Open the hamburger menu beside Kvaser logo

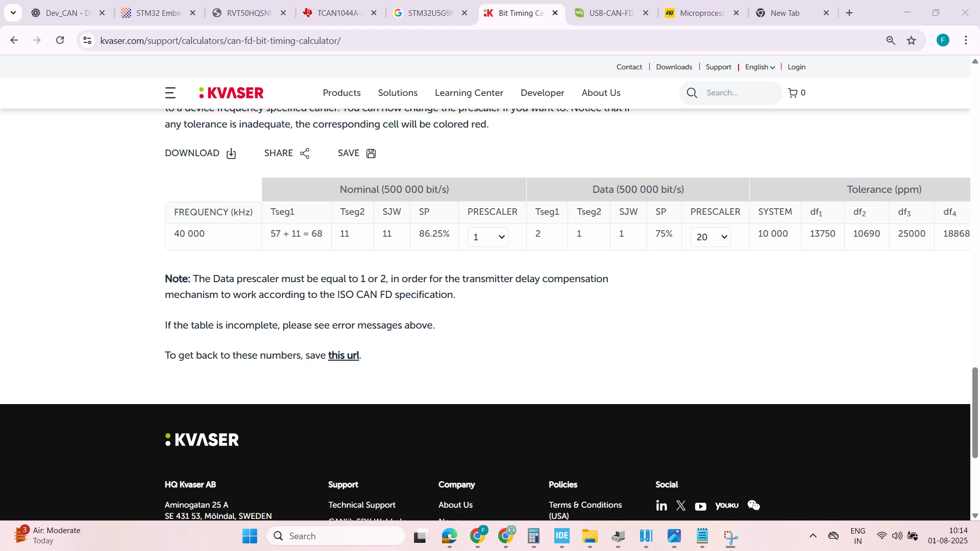coord(170,93)
